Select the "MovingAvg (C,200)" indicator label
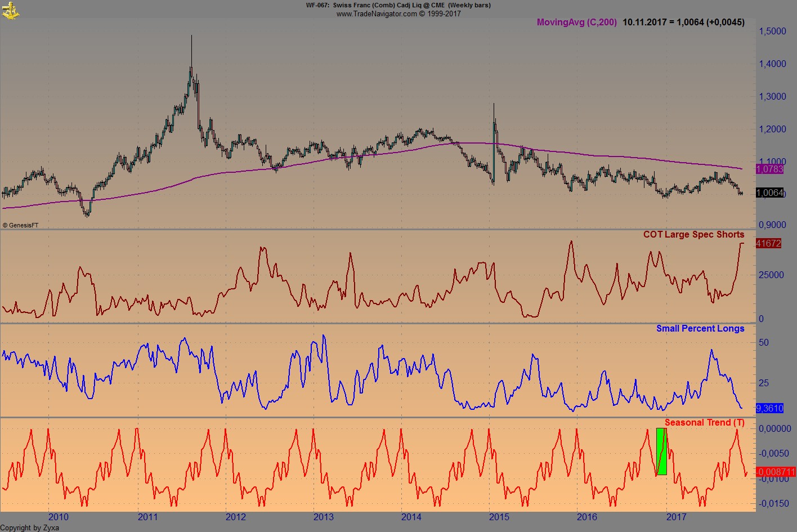 577,23
